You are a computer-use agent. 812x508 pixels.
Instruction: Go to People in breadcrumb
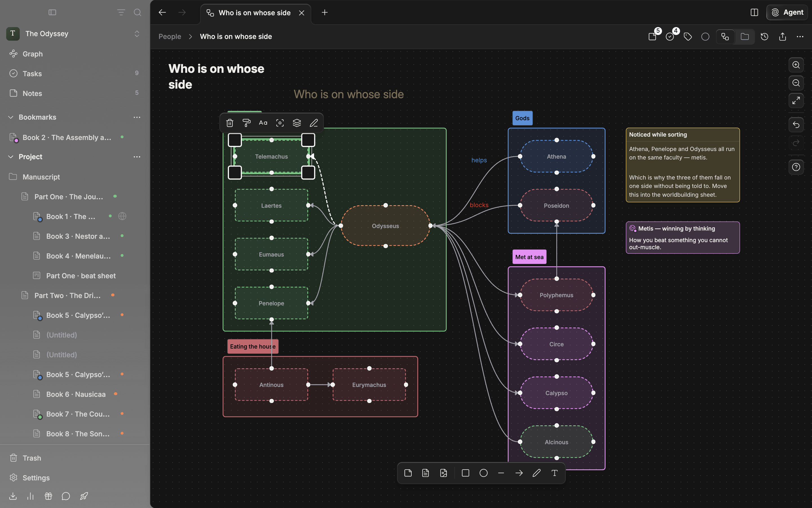pyautogui.click(x=170, y=37)
